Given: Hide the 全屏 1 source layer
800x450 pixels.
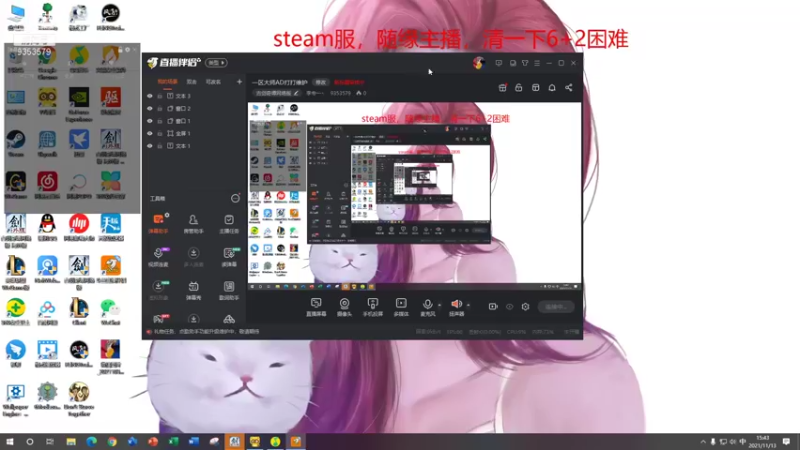Looking at the screenshot, I should click(x=149, y=133).
